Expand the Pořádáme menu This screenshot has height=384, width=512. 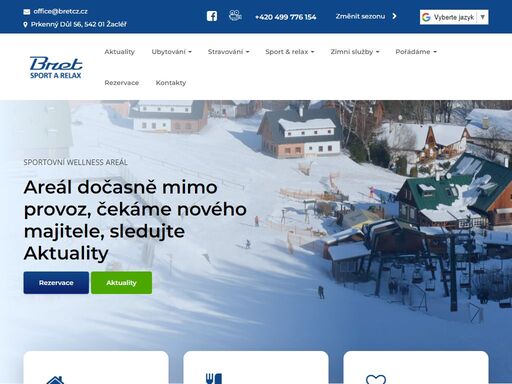pyautogui.click(x=416, y=52)
